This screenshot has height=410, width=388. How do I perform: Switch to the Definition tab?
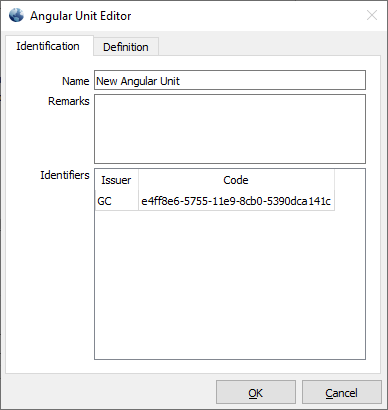(x=126, y=47)
